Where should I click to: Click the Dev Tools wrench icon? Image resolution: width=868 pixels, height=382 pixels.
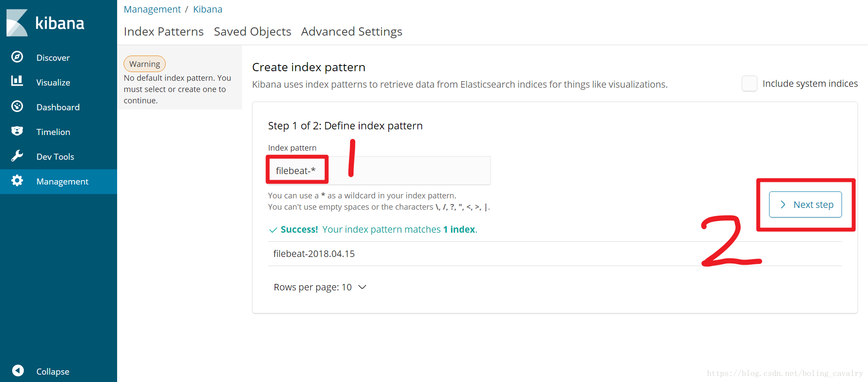(x=17, y=156)
